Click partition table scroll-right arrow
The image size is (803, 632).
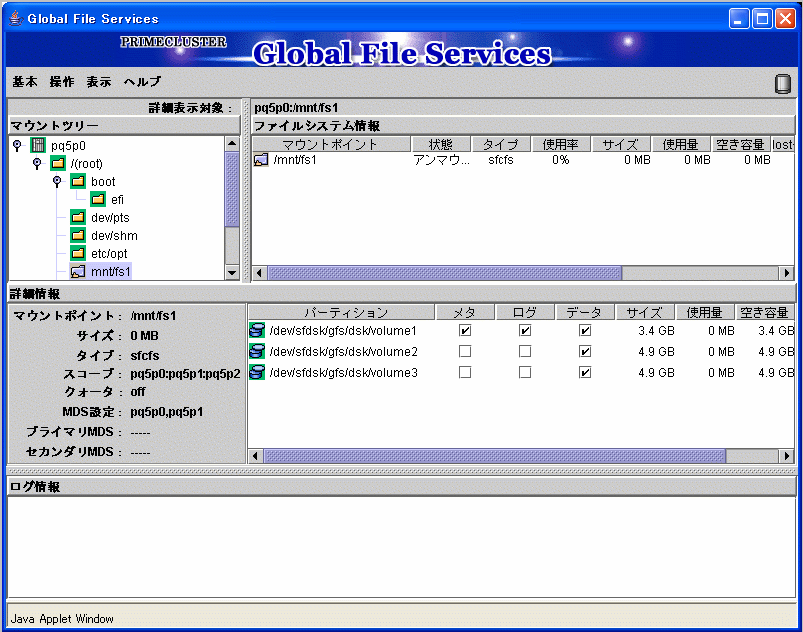(x=786, y=455)
